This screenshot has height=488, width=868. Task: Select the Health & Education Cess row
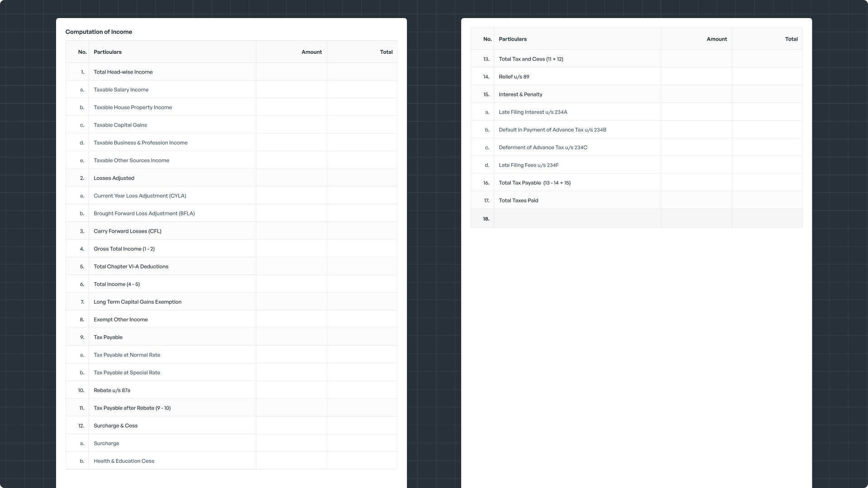coord(124,461)
